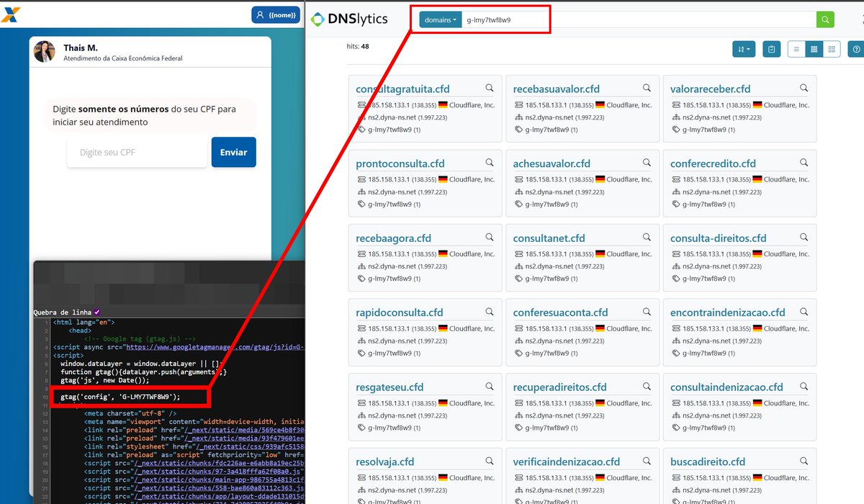This screenshot has height=504, width=864.
Task: Click magnifier icon on valorareceber.cfd card
Action: [x=804, y=88]
